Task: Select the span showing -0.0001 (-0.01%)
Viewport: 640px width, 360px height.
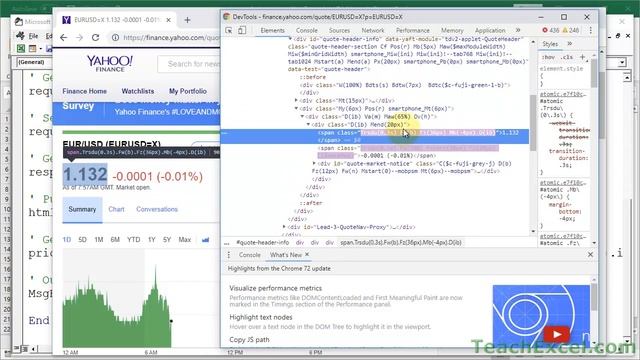Action: pyautogui.click(x=408, y=152)
